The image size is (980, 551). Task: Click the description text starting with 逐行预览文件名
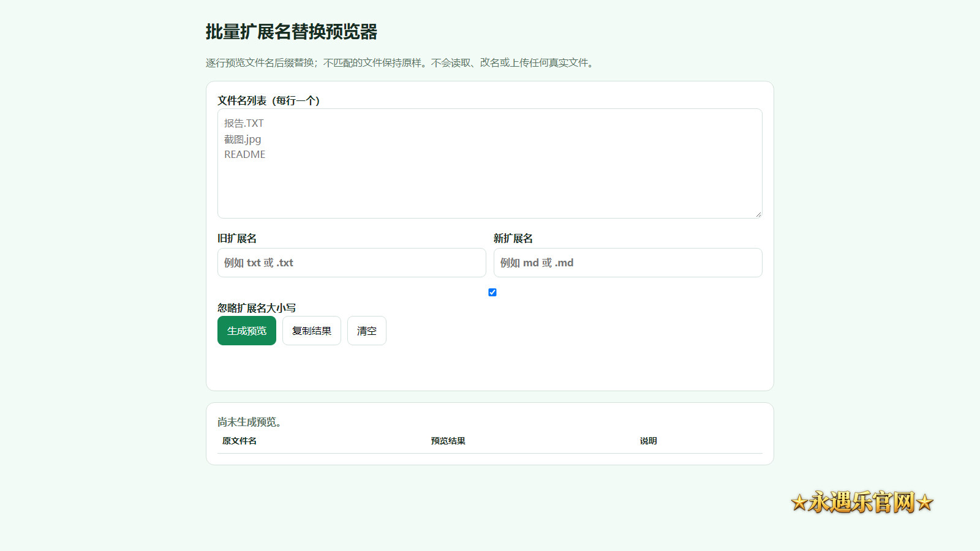click(401, 62)
